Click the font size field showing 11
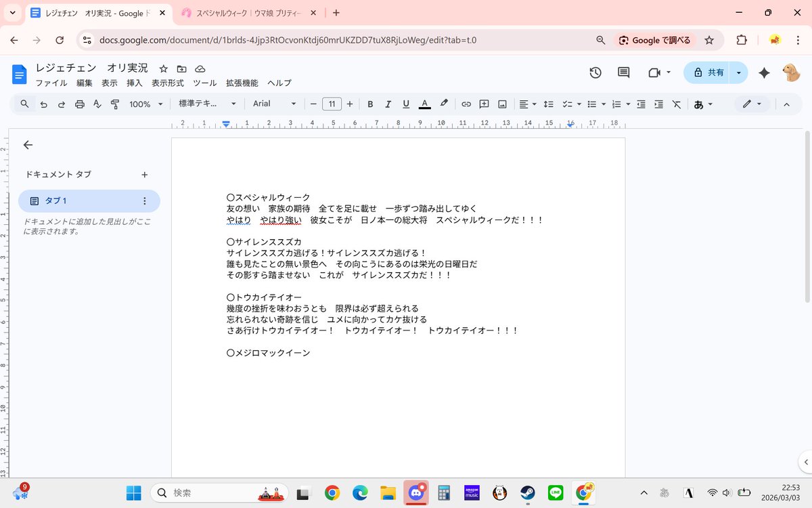This screenshot has width=812, height=508. pos(332,104)
